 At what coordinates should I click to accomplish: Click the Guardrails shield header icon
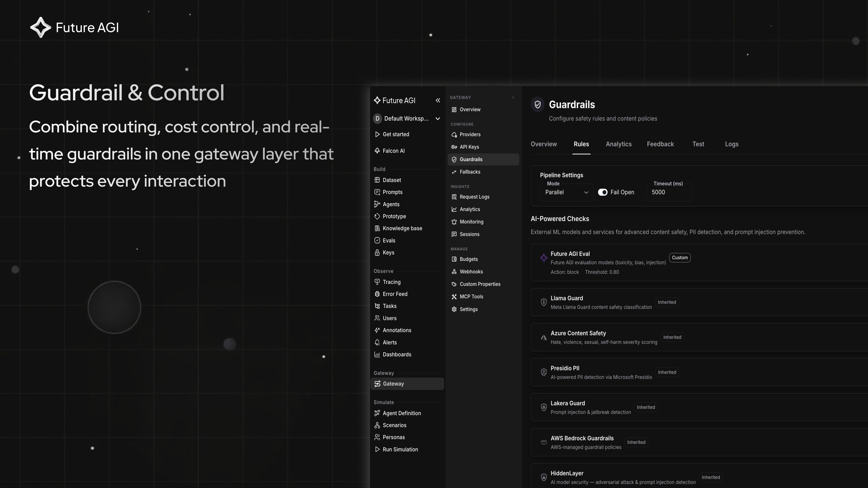(538, 104)
